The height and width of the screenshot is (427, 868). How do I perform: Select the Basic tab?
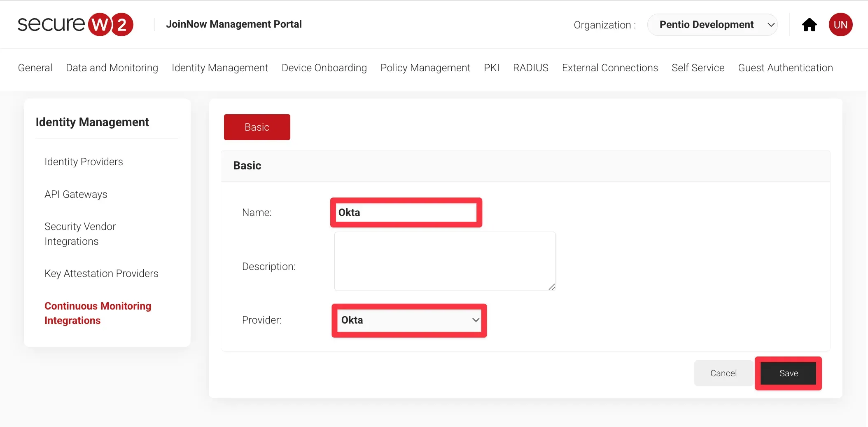257,127
